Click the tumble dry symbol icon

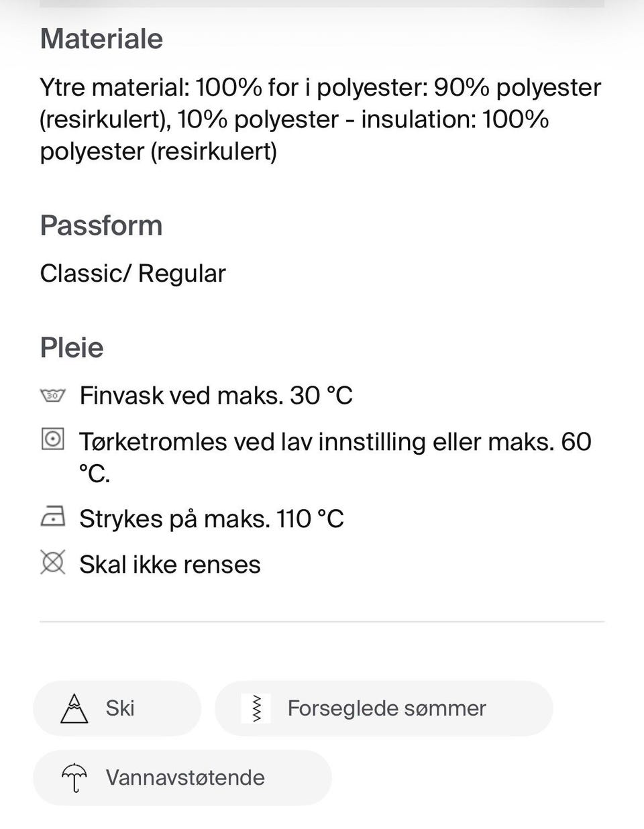(52, 440)
